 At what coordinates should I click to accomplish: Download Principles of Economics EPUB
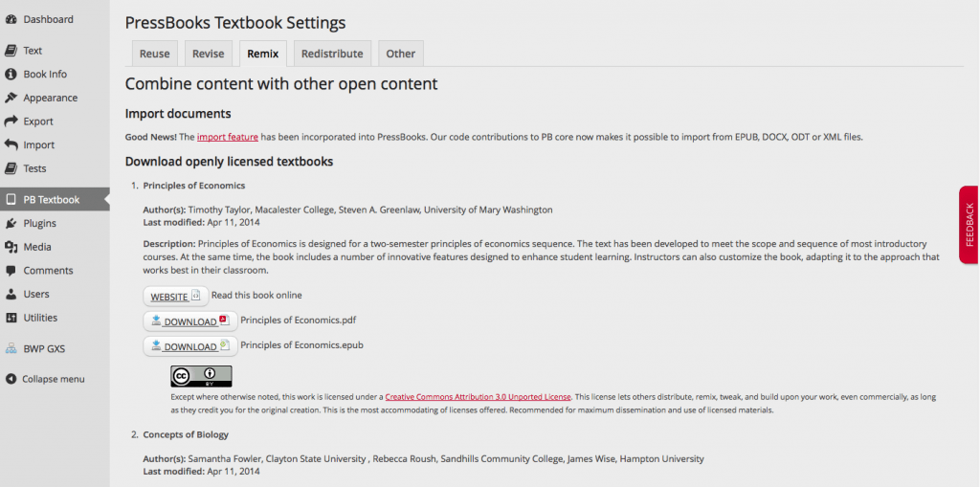point(189,345)
